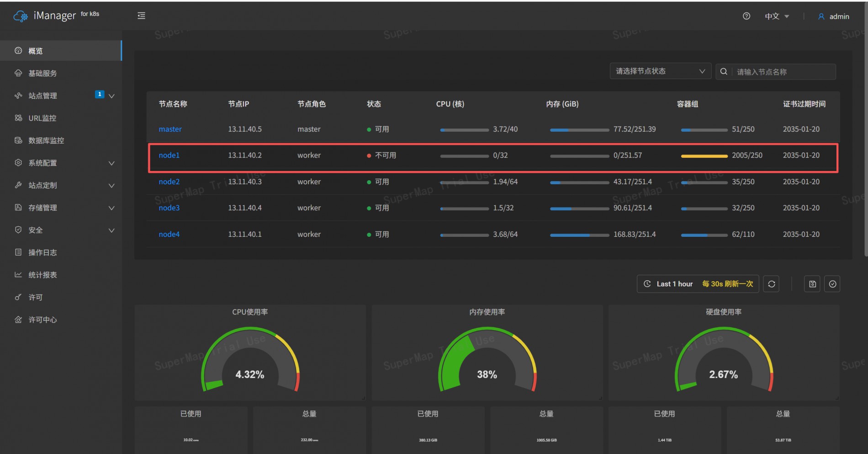Screen dimensions: 868x454
Task: Collapse the sidebar using the menu-fold icon
Action: click(x=142, y=16)
